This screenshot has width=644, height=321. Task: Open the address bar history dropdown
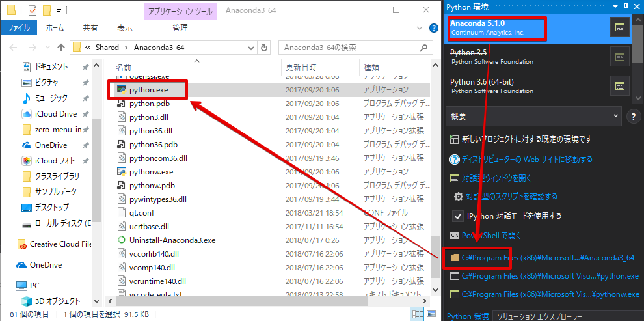click(251, 48)
